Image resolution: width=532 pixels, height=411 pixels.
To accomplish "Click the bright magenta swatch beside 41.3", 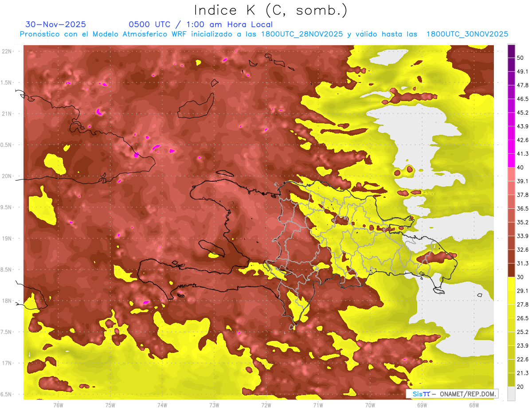I will (x=512, y=160).
